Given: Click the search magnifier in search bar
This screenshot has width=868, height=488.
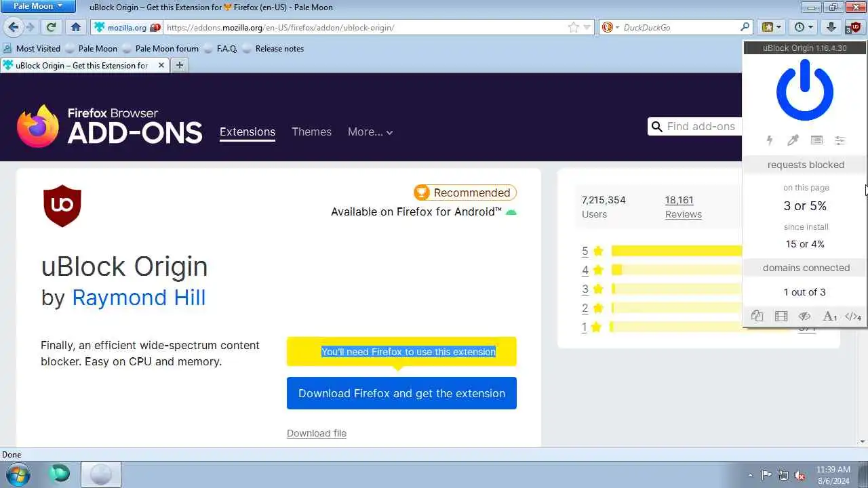Looking at the screenshot, I should pyautogui.click(x=745, y=28).
